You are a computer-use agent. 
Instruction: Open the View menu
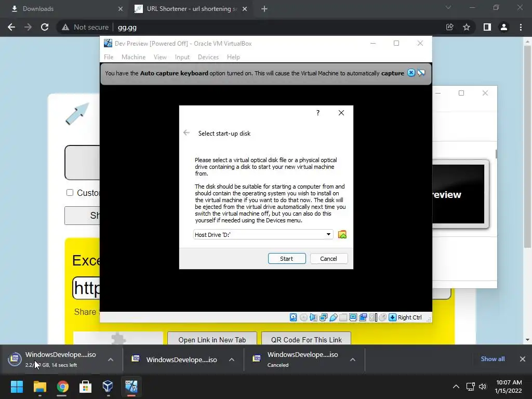[x=160, y=57]
